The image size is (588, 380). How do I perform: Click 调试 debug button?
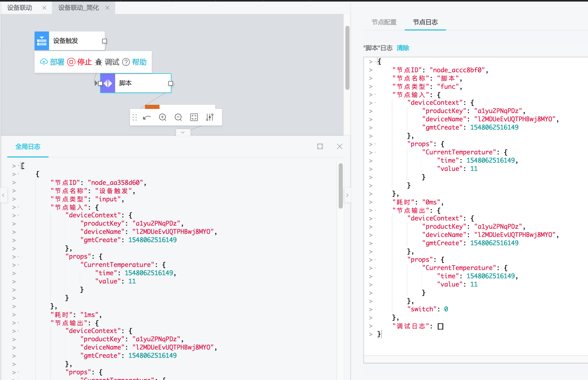107,62
